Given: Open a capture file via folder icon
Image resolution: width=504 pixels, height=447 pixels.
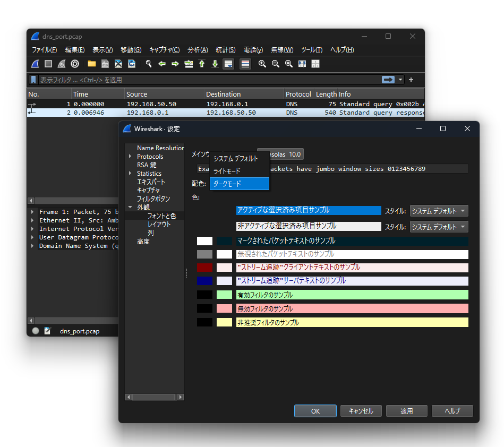Looking at the screenshot, I should [92, 64].
